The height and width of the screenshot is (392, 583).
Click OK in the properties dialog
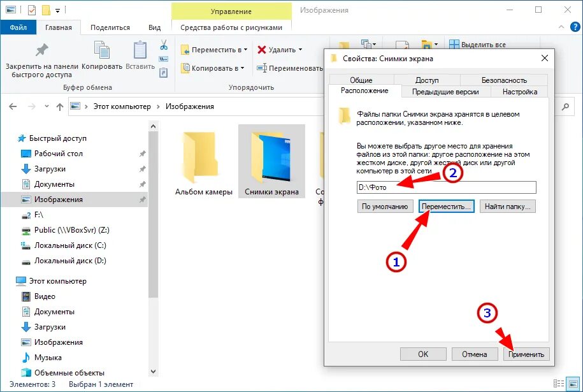pos(423,354)
